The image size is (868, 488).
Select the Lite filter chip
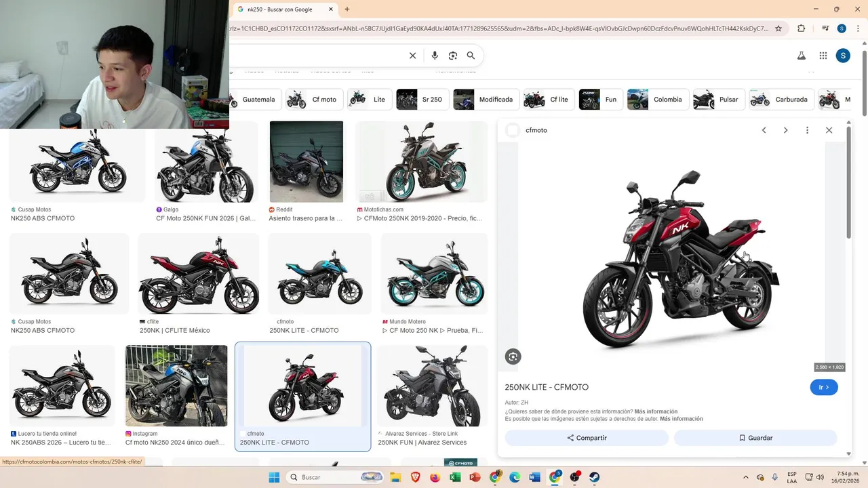tap(369, 100)
